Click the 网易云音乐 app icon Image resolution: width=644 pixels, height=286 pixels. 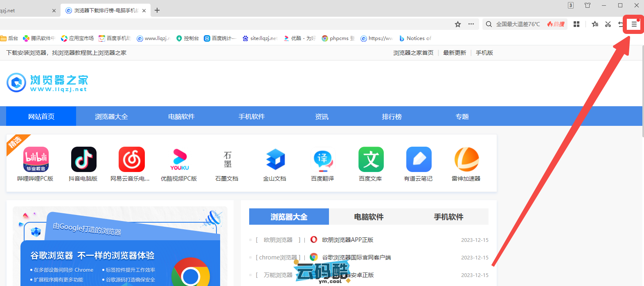pyautogui.click(x=131, y=159)
